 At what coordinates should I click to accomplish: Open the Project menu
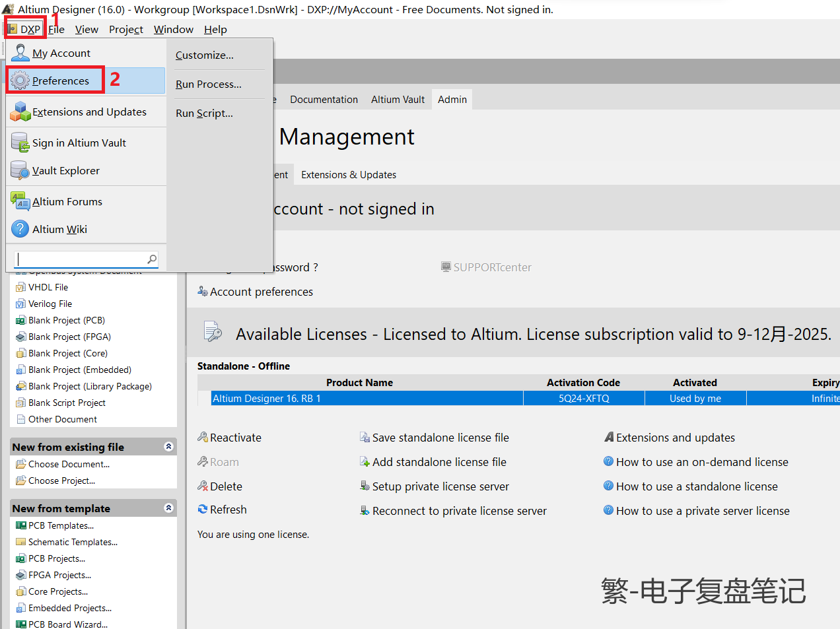point(125,29)
